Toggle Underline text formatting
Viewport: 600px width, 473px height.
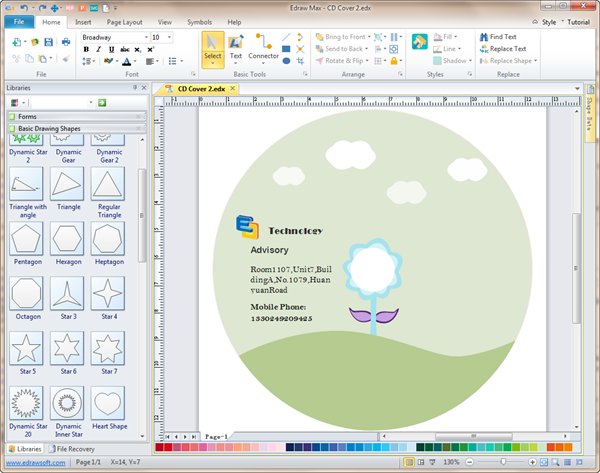(112, 49)
